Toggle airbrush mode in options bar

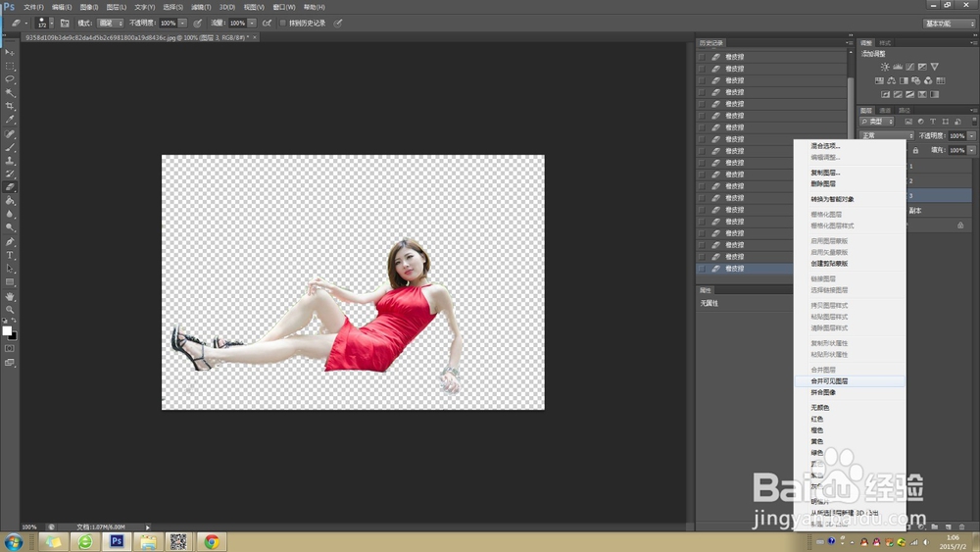point(267,24)
